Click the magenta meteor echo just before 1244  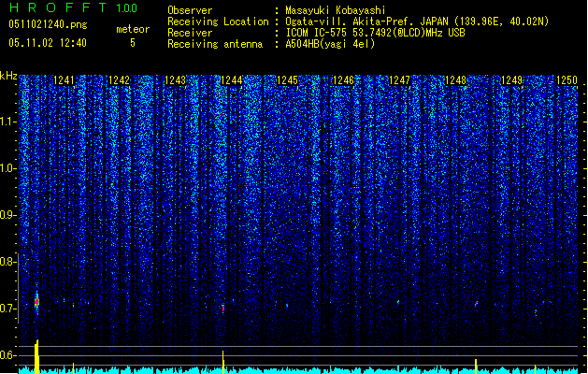click(223, 309)
